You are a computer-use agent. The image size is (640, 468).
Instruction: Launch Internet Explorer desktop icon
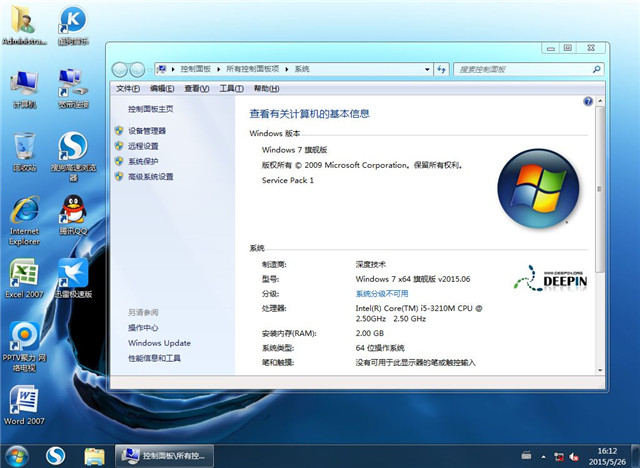tap(24, 221)
